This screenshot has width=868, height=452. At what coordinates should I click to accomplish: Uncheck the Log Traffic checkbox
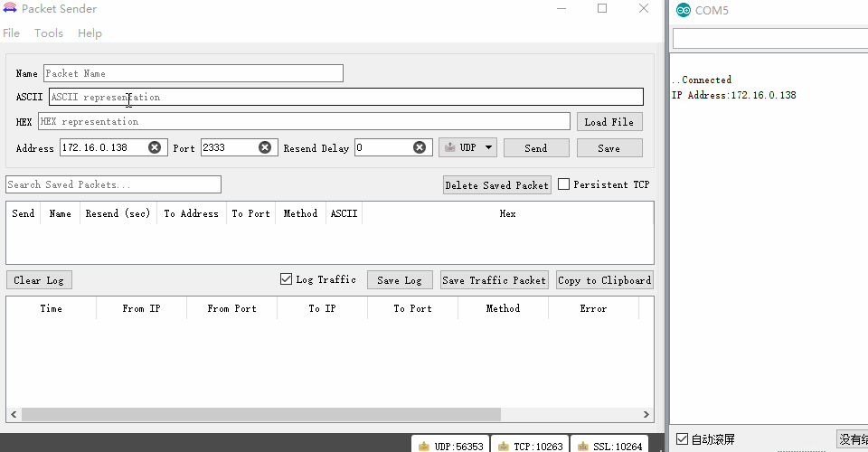coord(286,278)
